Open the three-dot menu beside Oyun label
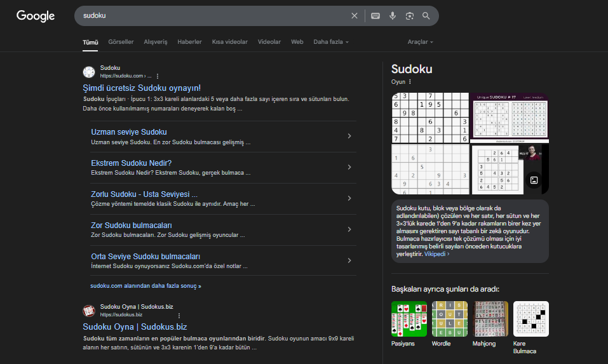This screenshot has width=608, height=364. (410, 82)
